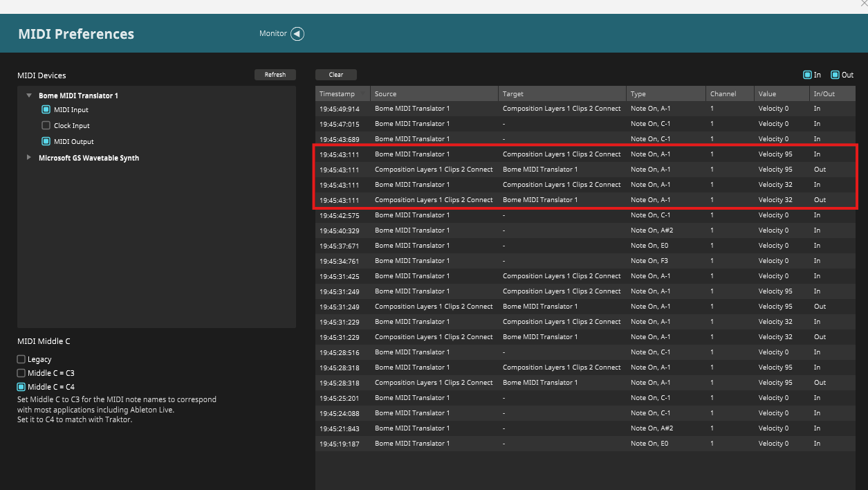Sort by the Timestamp column header
The height and width of the screenshot is (490, 868).
coord(338,94)
